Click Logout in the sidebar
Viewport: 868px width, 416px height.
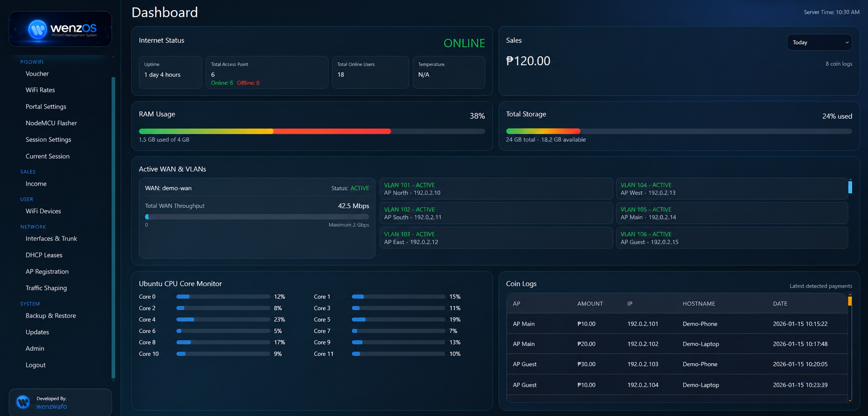point(35,365)
